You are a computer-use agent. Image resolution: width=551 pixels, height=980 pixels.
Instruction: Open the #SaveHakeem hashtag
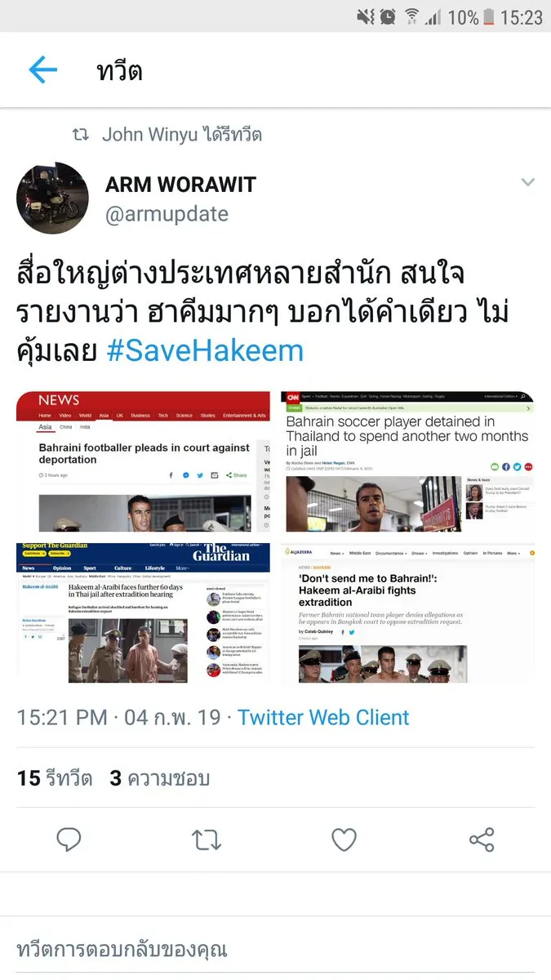coord(205,350)
